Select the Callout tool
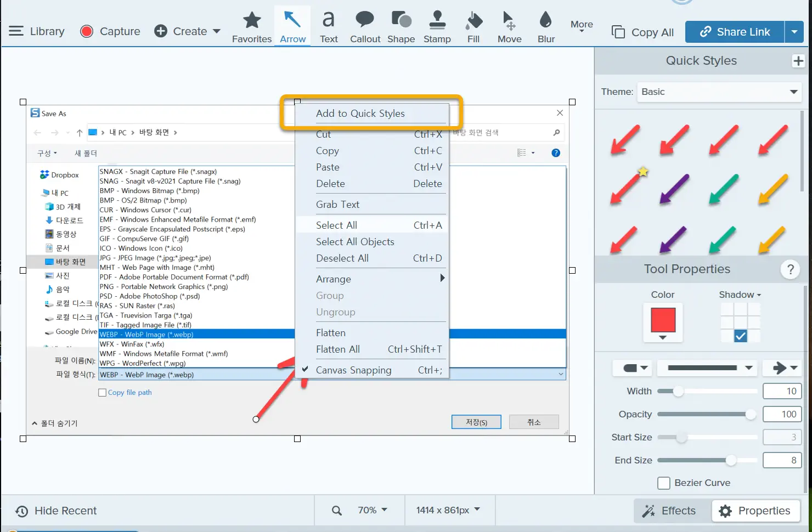Image resolution: width=812 pixels, height=532 pixels. (365, 27)
